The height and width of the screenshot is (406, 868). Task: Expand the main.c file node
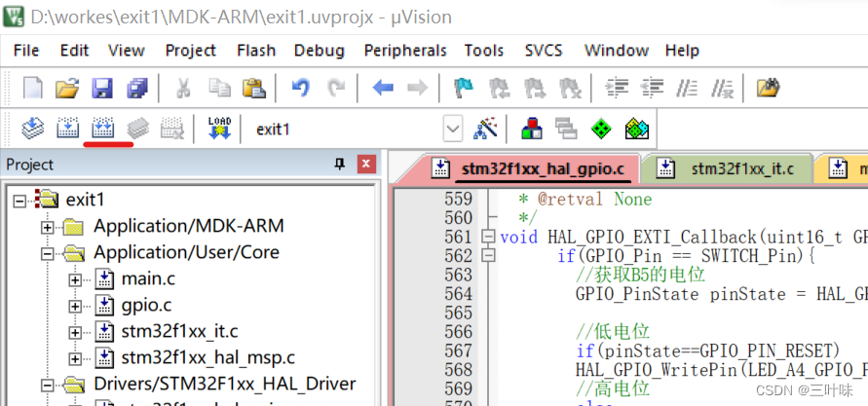tap(75, 279)
